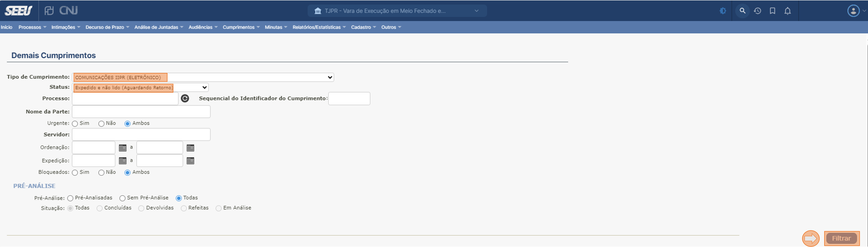Click the SEEU logo
This screenshot has width=868, height=247.
pos(19,11)
